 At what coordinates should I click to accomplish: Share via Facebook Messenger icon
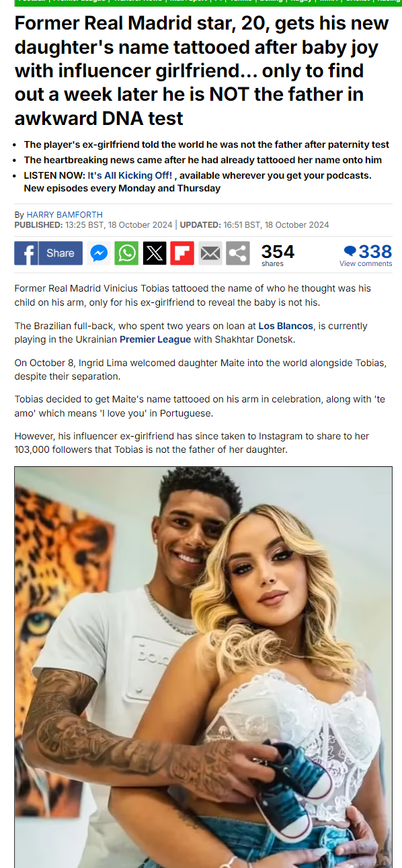click(x=99, y=253)
